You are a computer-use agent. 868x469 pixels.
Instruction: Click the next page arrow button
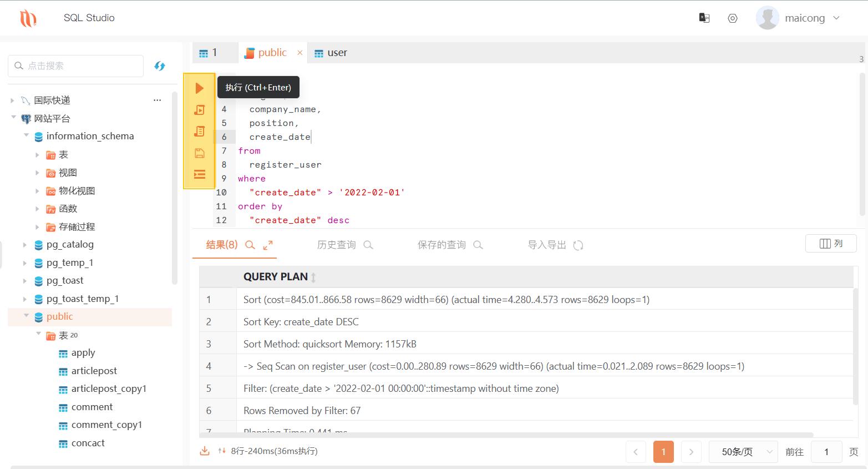tap(691, 451)
